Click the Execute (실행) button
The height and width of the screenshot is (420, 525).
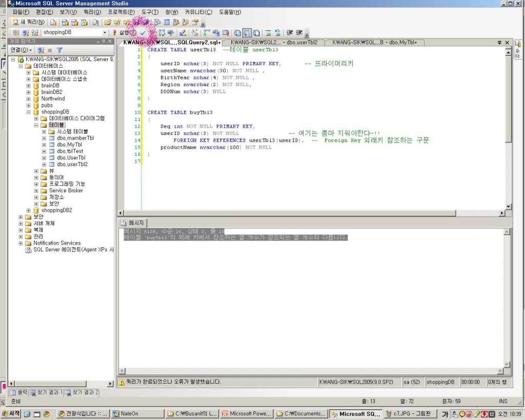click(x=125, y=32)
